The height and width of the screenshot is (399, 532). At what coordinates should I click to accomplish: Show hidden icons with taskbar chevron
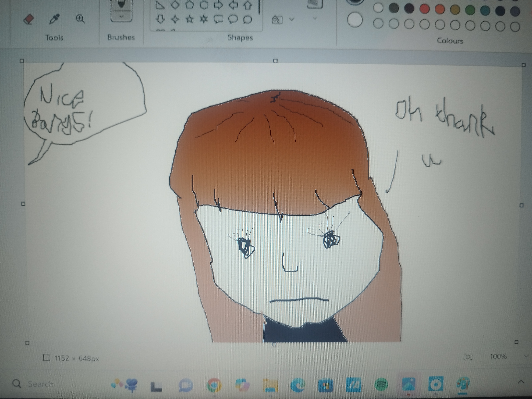[x=521, y=382]
